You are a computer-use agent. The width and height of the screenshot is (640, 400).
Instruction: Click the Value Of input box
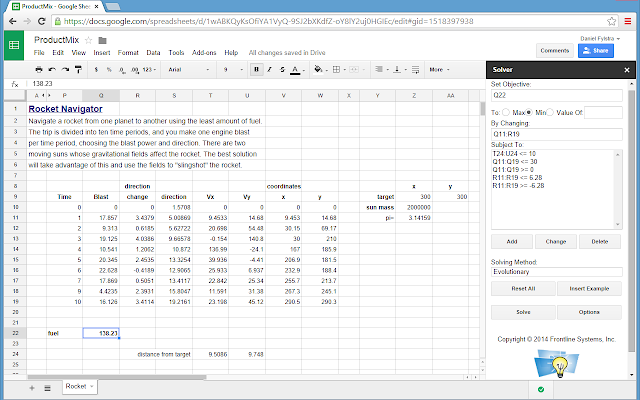tap(603, 113)
